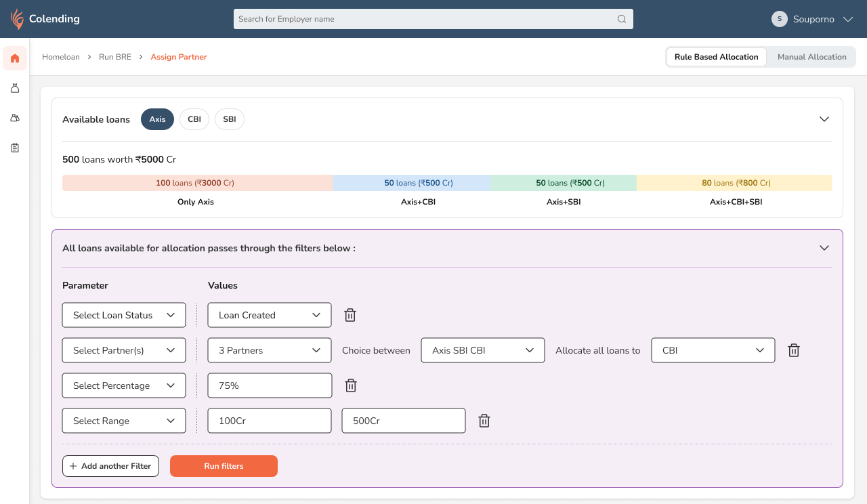Click Assign Partner breadcrumb
This screenshot has width=867, height=504.
(179, 57)
